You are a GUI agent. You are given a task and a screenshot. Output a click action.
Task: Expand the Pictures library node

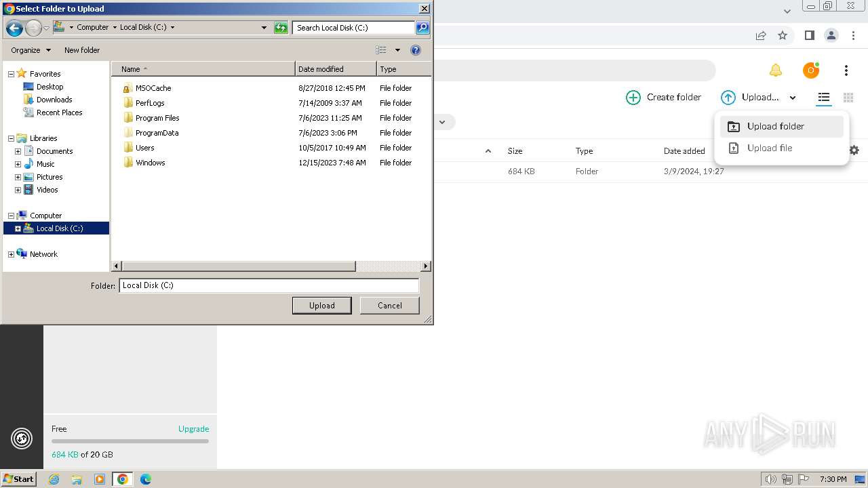coord(18,177)
